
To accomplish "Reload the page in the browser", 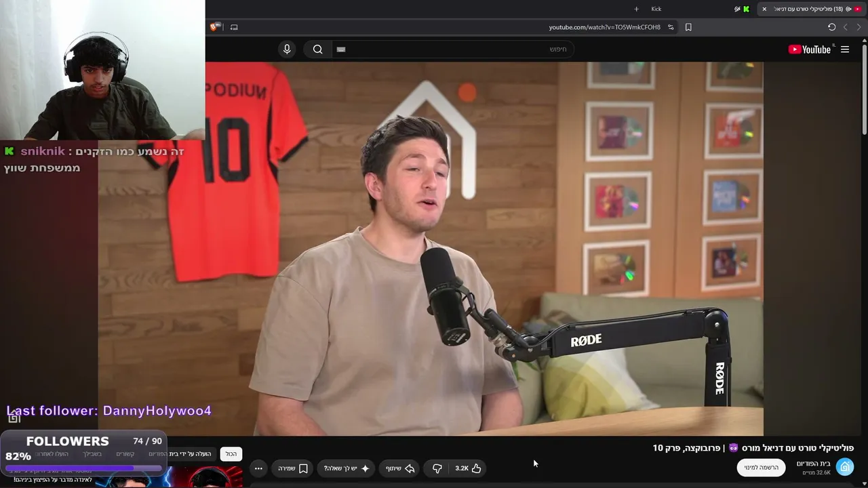I will 831,27.
